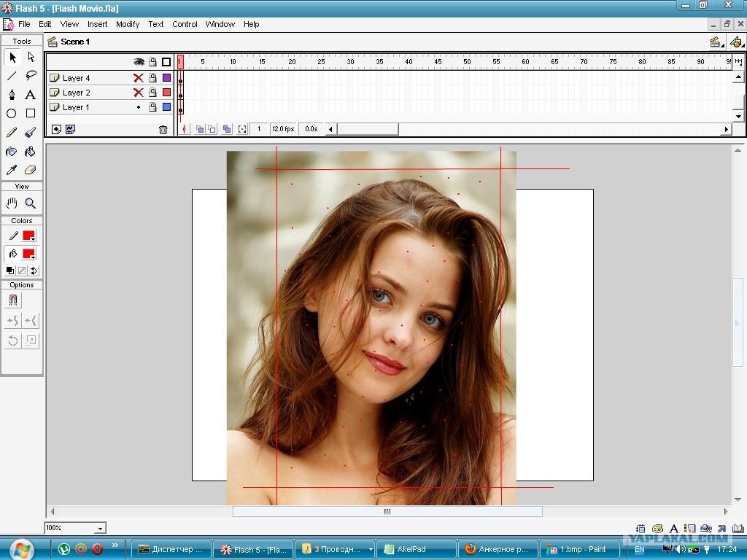The width and height of the screenshot is (747, 560).
Task: Select the Arrow tool
Action: [x=12, y=58]
